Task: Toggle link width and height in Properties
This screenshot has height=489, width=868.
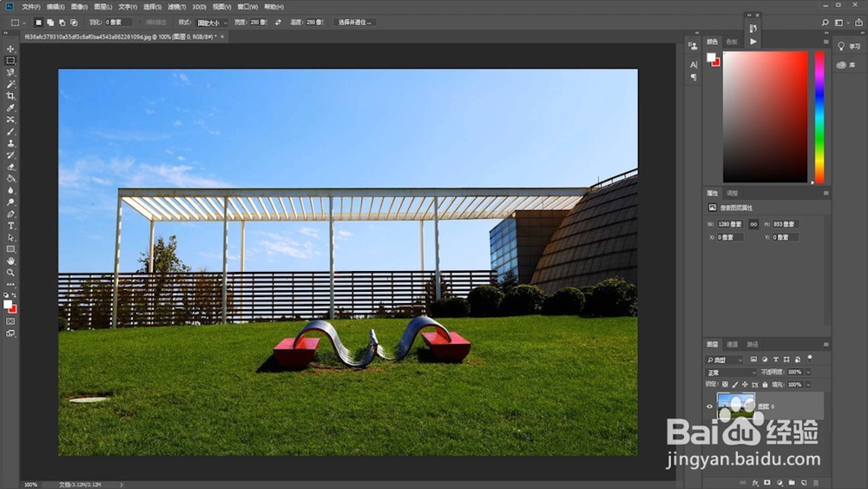Action: 753,224
